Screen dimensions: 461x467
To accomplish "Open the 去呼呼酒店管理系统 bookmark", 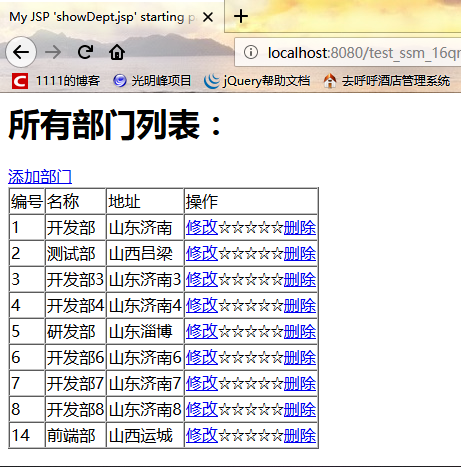I will [387, 81].
